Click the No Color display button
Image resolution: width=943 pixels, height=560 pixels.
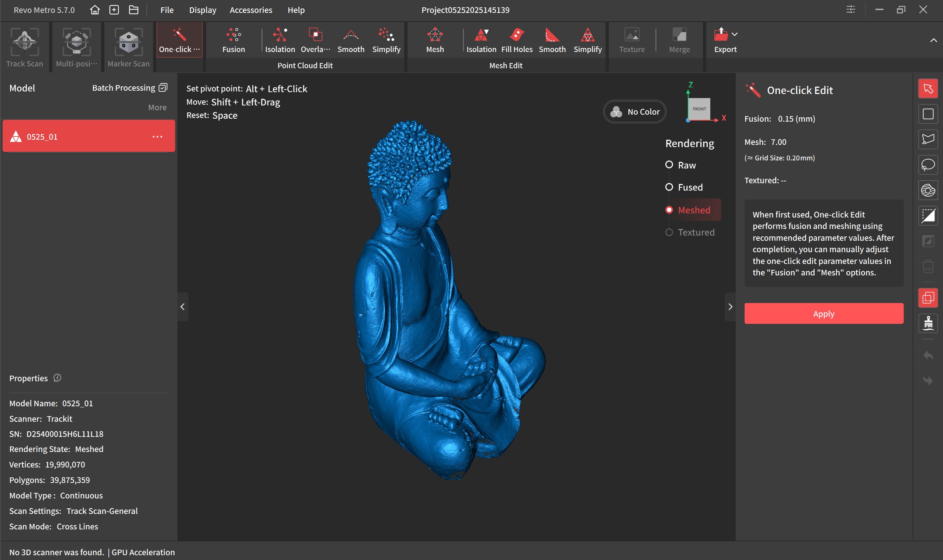[x=634, y=112]
